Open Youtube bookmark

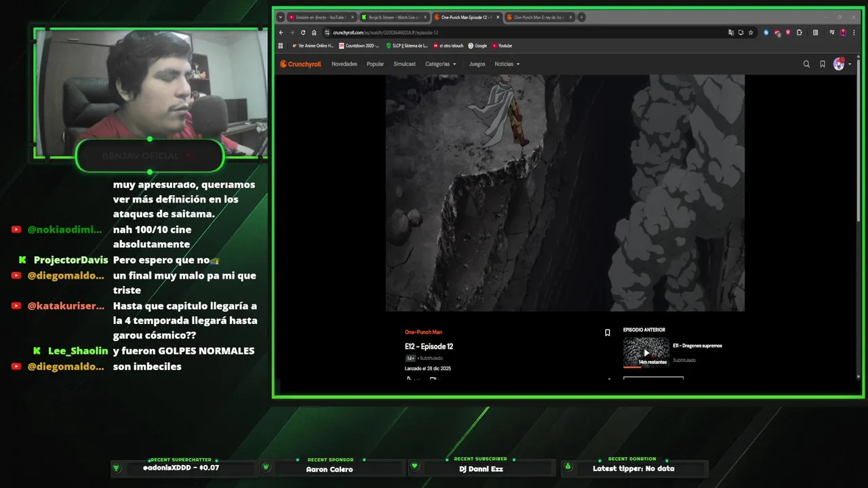[502, 46]
